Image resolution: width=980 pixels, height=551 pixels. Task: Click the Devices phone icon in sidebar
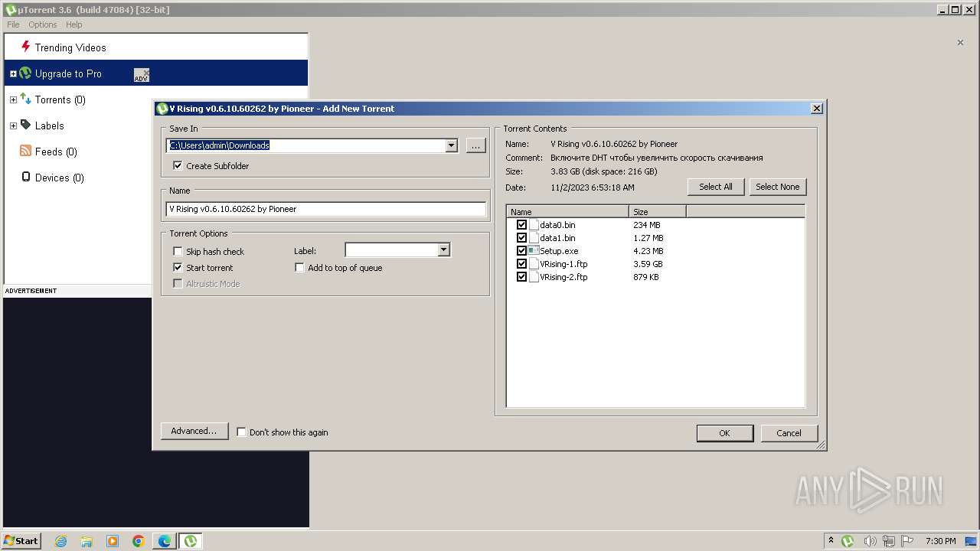point(26,178)
